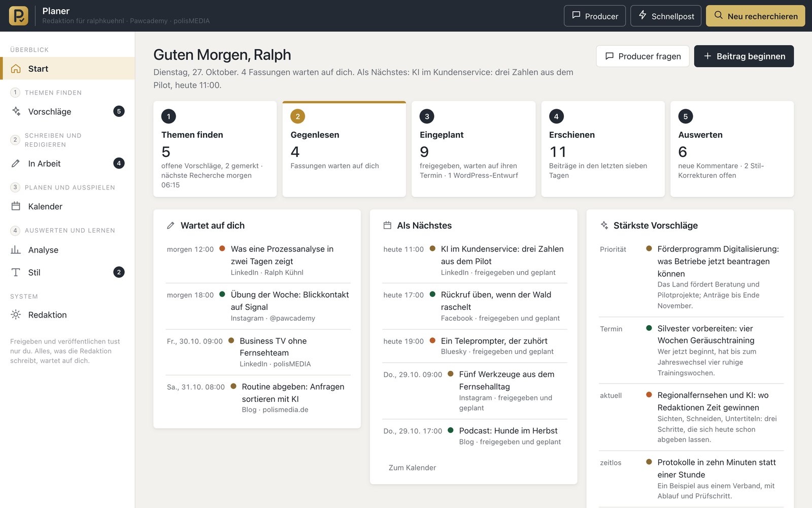Screen dimensions: 812x508
Task: Open suggestion 'Silvester vorbereiten: vier Wochen Geräuschtraining'
Action: point(691,350)
